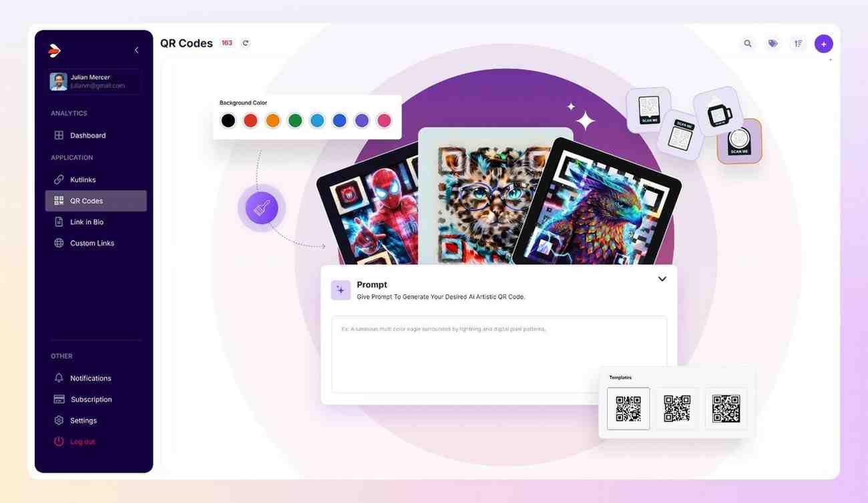Create new QR code with plus button
The width and height of the screenshot is (868, 503).
point(823,44)
